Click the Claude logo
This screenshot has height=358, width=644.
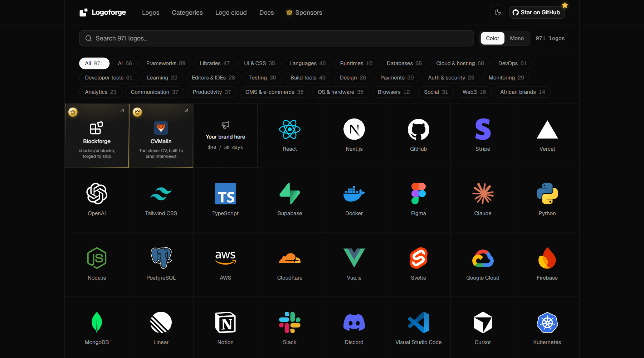(483, 200)
